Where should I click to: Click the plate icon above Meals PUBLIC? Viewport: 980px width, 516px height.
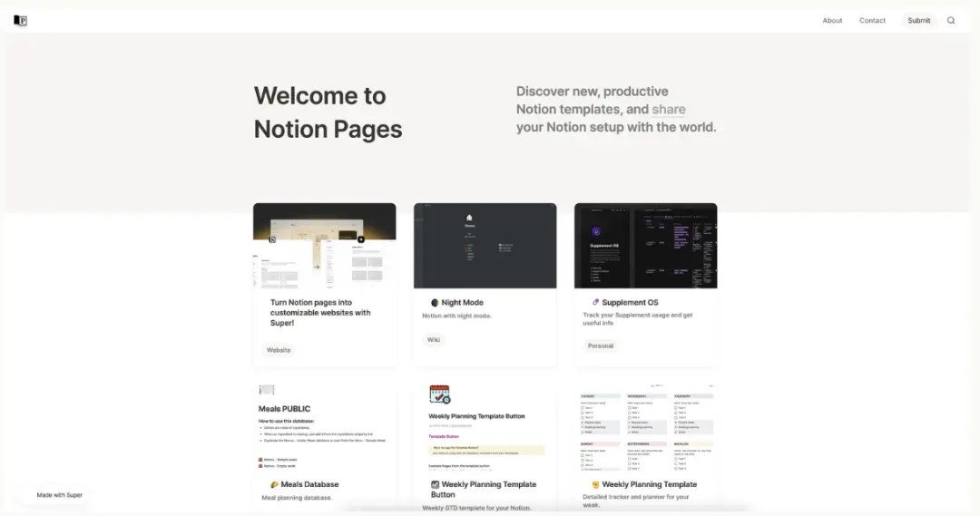[x=266, y=390]
